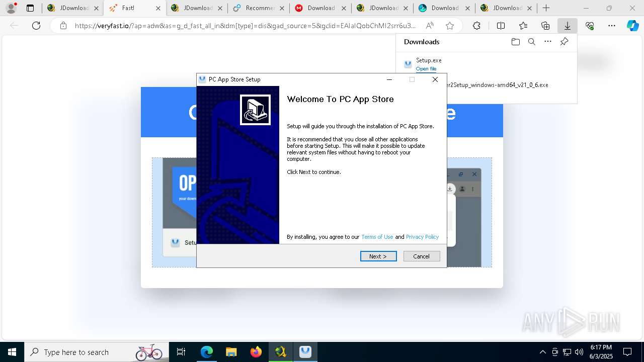Open Favorites list icon in Edge
The width and height of the screenshot is (644, 362).
523,26
